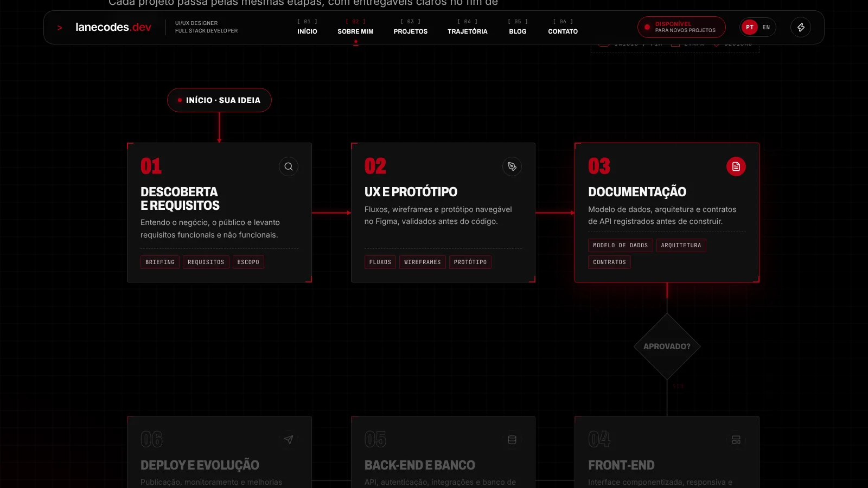868x488 pixels.
Task: Select the PT language option
Action: [x=750, y=27]
